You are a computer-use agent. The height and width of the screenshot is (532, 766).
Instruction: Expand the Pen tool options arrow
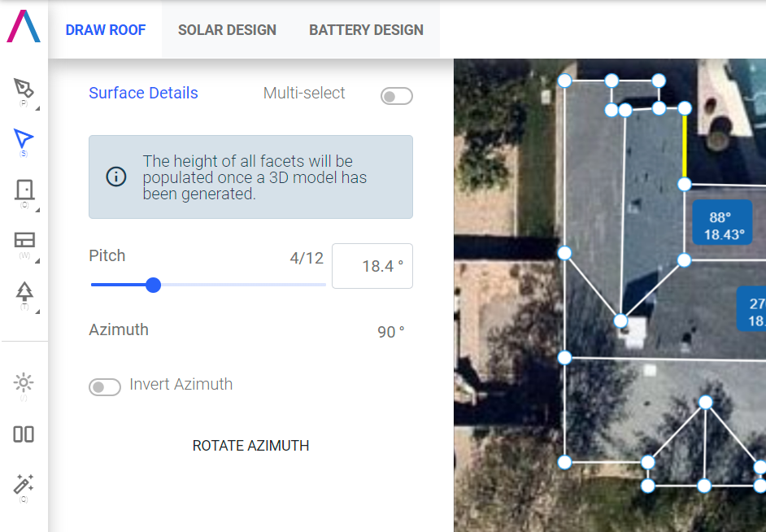click(x=38, y=107)
